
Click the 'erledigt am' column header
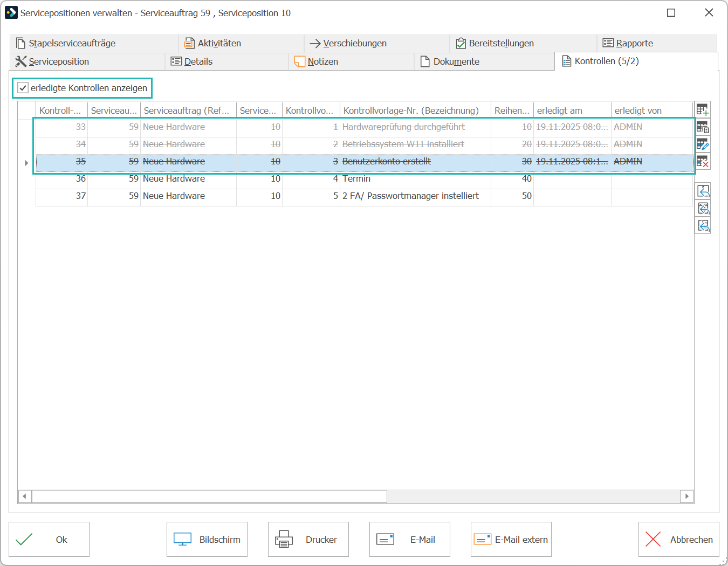(572, 111)
